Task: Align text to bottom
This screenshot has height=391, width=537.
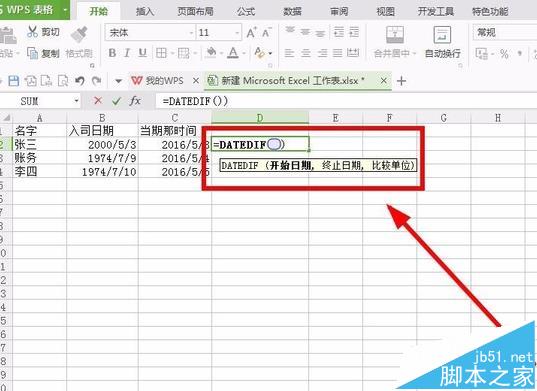Action: coord(320,33)
